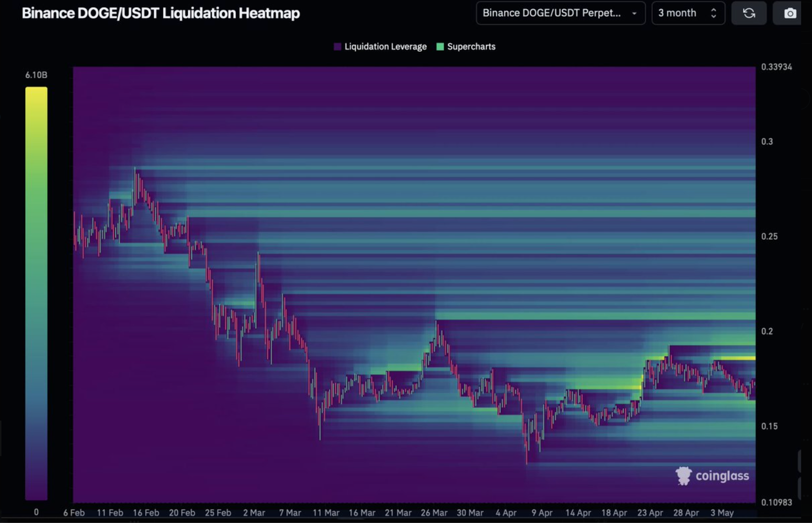Click the 11 Feb date axis label

110,513
